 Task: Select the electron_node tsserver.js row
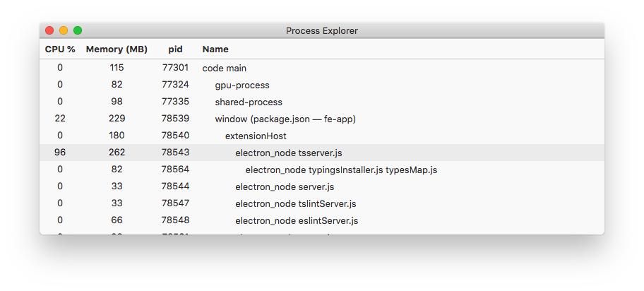tap(288, 153)
